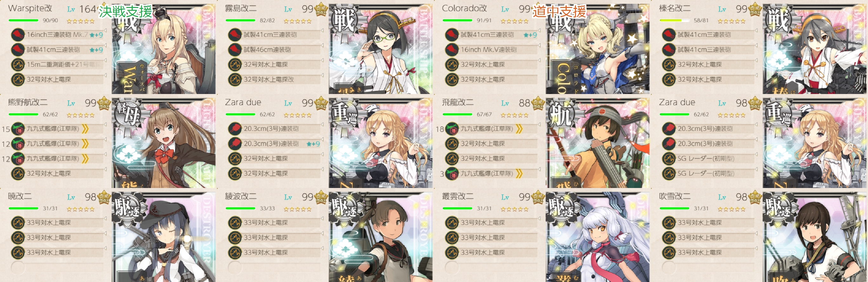Select gun icon beside 16inch Mk.V連装砲
The height and width of the screenshot is (282, 868).
click(x=452, y=50)
